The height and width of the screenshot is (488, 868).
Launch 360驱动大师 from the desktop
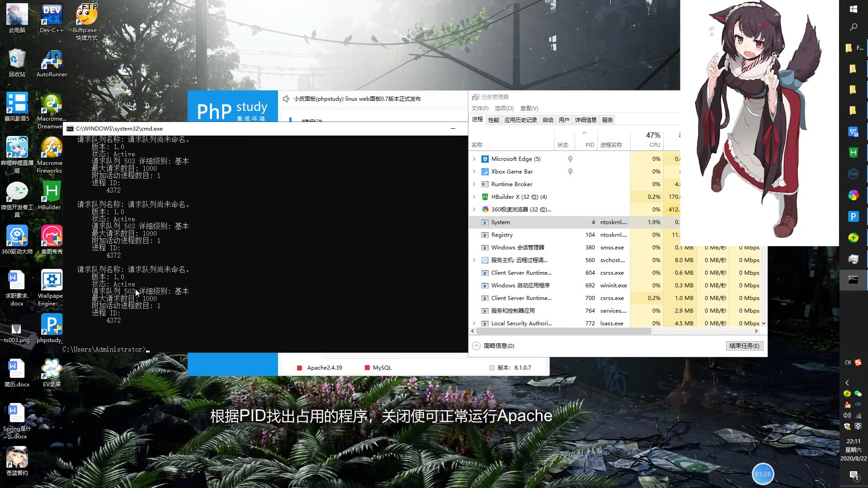(x=17, y=239)
